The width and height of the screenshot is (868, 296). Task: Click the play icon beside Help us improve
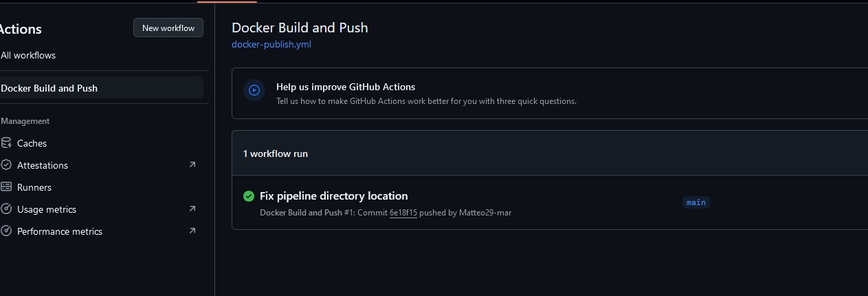(254, 89)
